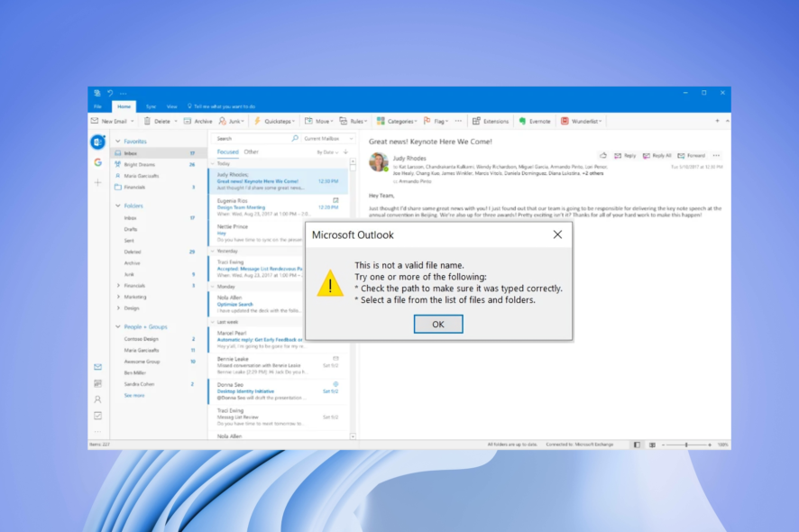This screenshot has width=799, height=532.
Task: Open the Current Mailbox scope dropdown
Action: [x=328, y=139]
